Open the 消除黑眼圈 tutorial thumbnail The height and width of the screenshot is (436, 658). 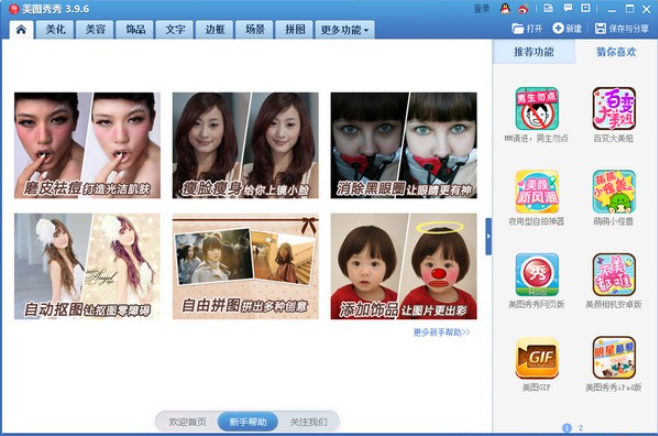pos(404,145)
